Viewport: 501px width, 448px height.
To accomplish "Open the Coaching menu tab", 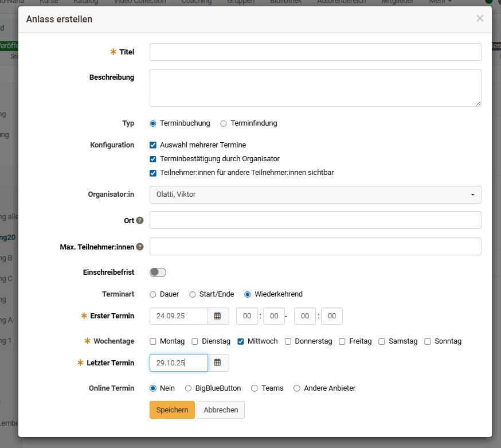I will [x=196, y=2].
